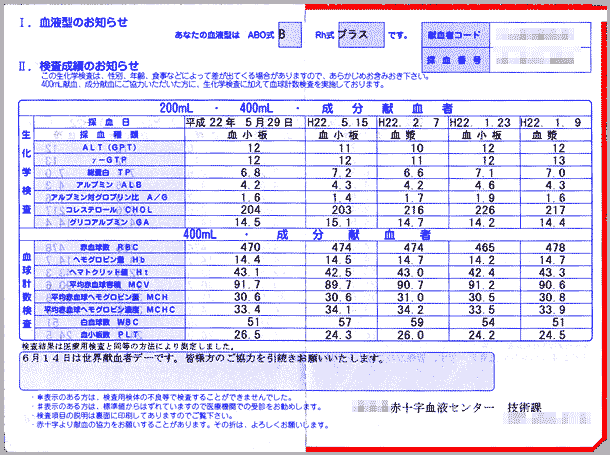Screen dimensions: 610x455
Task: Click the date header H22. 1.23
Action: click(x=480, y=123)
